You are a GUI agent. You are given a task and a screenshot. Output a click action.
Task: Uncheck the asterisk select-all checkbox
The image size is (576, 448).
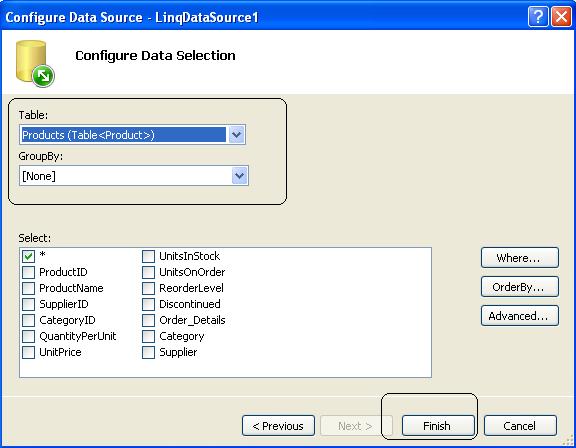point(28,256)
